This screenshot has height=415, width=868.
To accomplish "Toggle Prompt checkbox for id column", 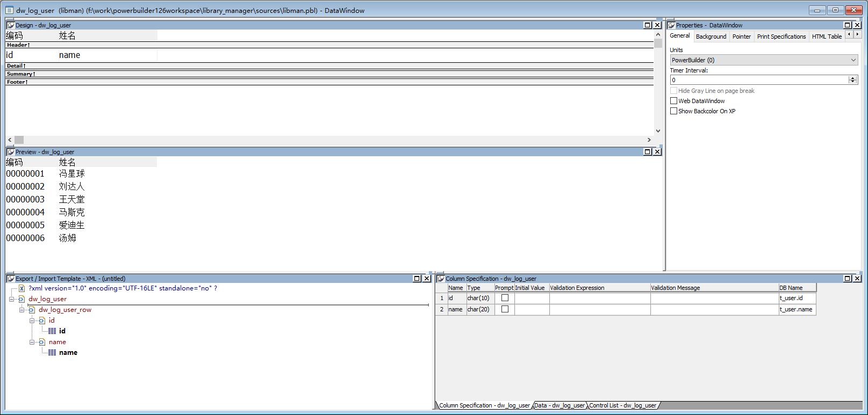I will tap(505, 298).
